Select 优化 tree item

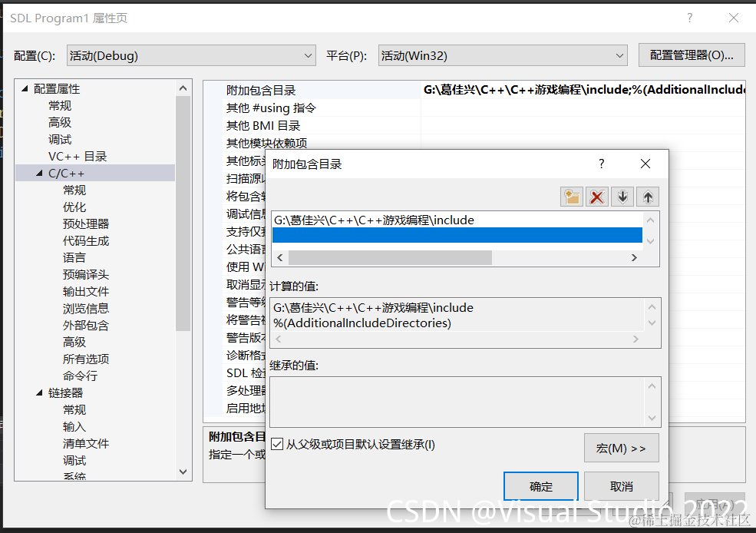(74, 207)
